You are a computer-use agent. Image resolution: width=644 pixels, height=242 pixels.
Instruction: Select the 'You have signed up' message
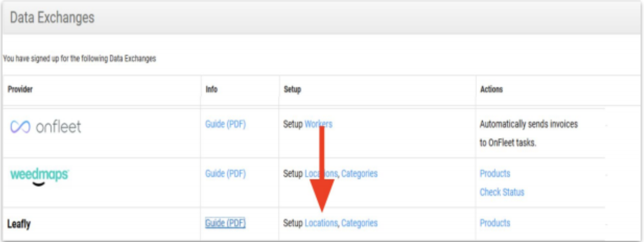point(79,59)
